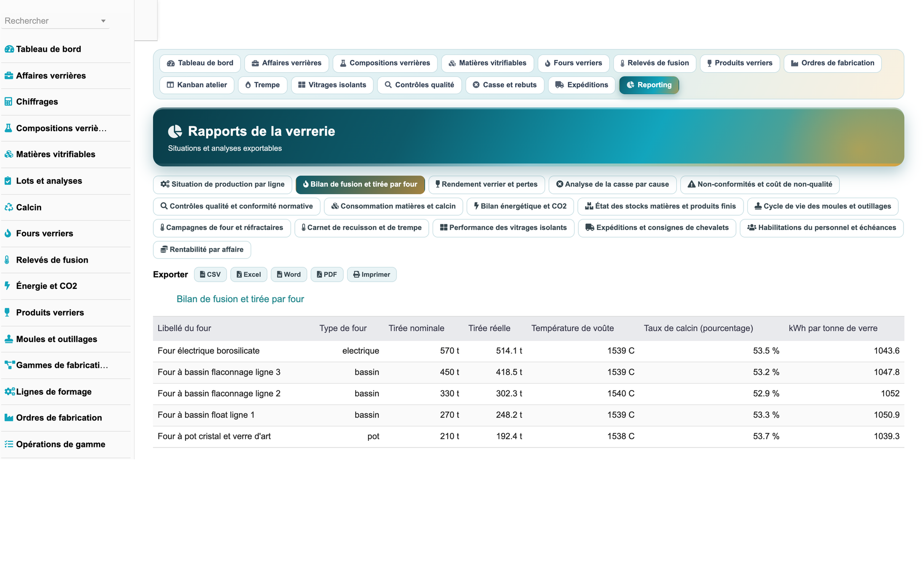
Task: Select row Four à bassin flaconnage ligne 3
Action: pos(528,372)
